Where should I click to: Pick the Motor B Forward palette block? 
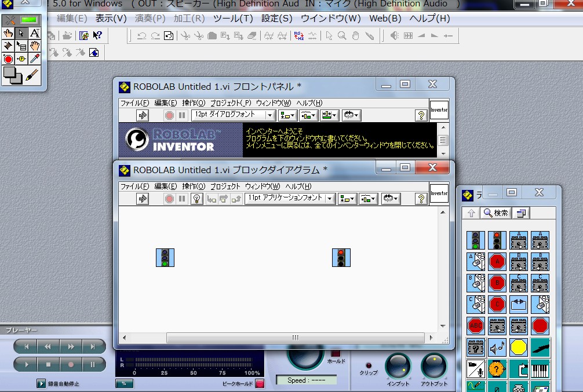(519, 262)
